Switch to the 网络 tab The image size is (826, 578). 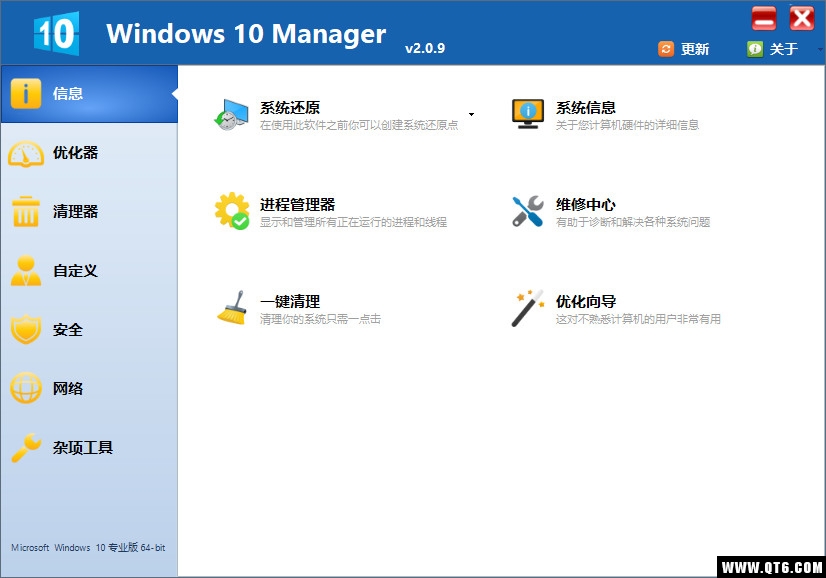click(89, 388)
